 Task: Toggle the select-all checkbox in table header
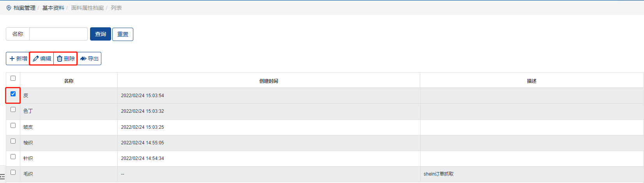tap(13, 78)
